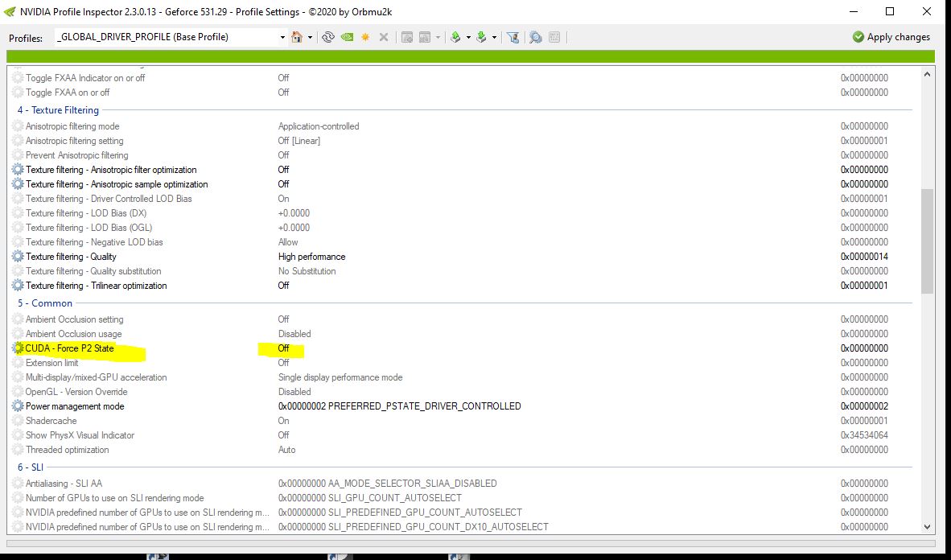The image size is (951, 560).
Task: Click gear icon beside Shadercache
Action: click(x=19, y=421)
